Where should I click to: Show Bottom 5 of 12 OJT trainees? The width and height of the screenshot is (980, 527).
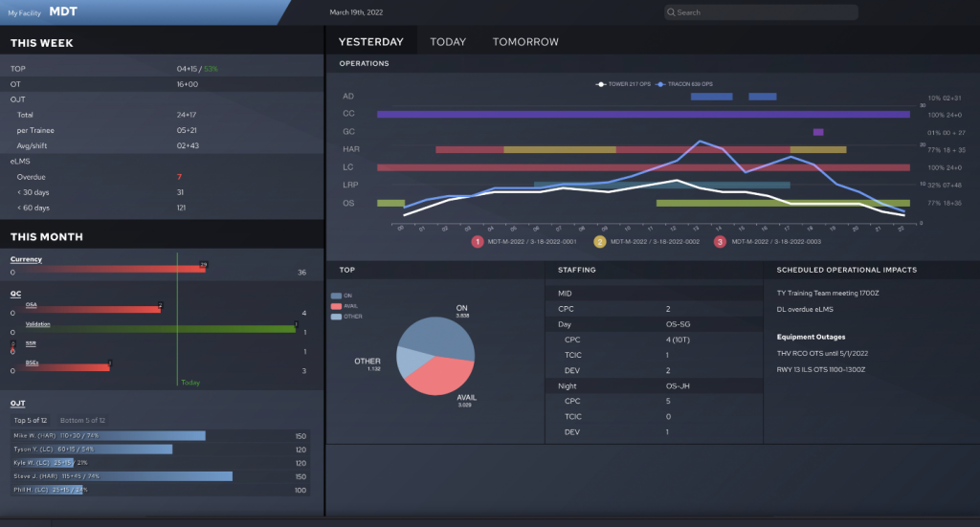pyautogui.click(x=82, y=420)
